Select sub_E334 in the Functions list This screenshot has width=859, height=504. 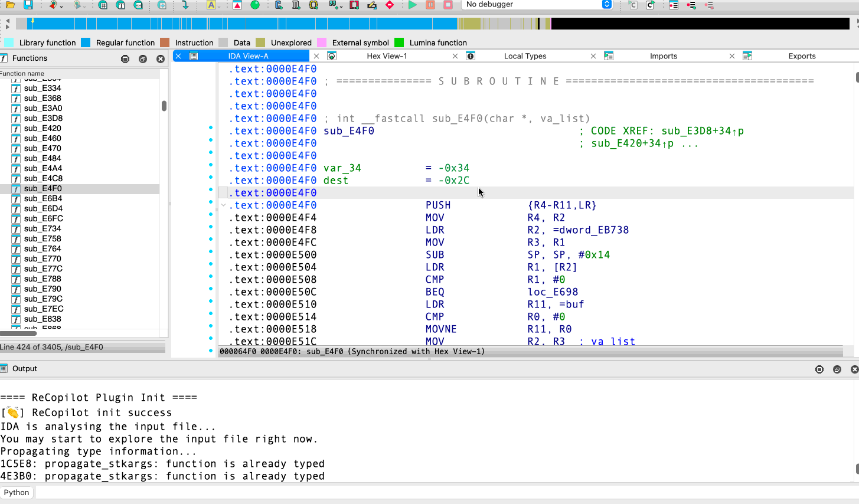pyautogui.click(x=43, y=88)
